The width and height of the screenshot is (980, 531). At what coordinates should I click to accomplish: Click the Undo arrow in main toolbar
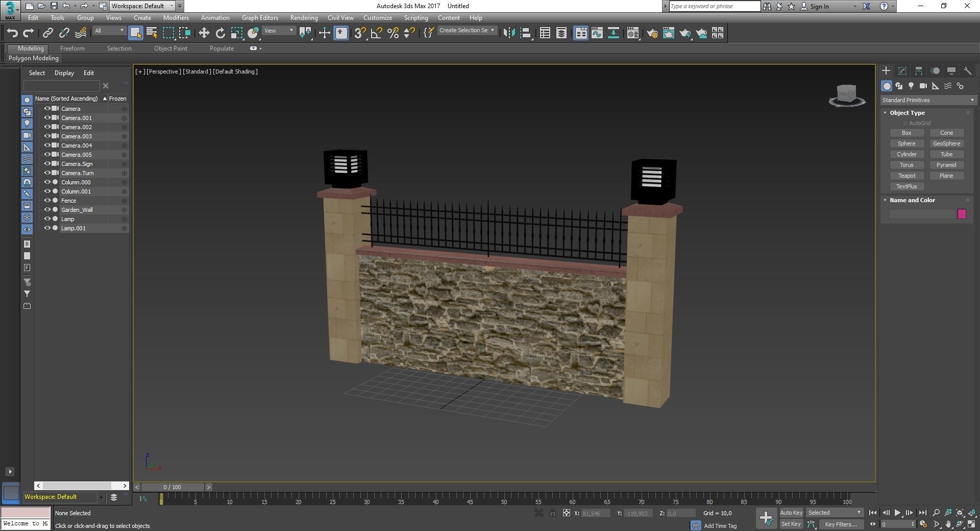coord(12,33)
